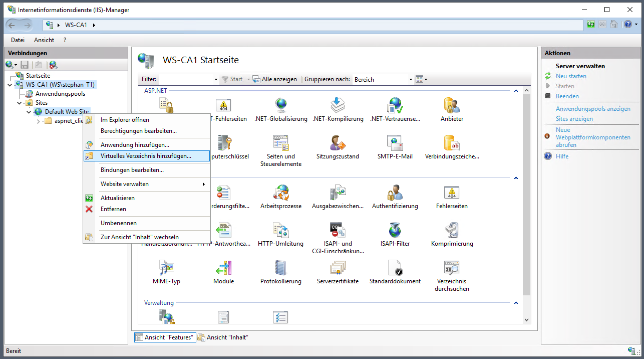Image resolution: width=644 pixels, height=359 pixels.
Task: Switch to Ansicht Features tab
Action: click(x=165, y=337)
